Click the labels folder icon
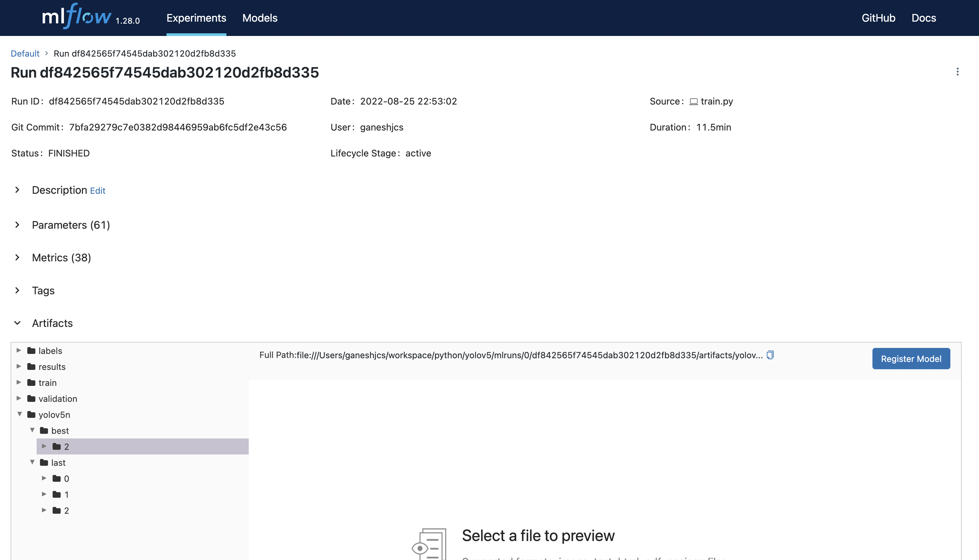Image resolution: width=979 pixels, height=560 pixels. click(x=31, y=350)
